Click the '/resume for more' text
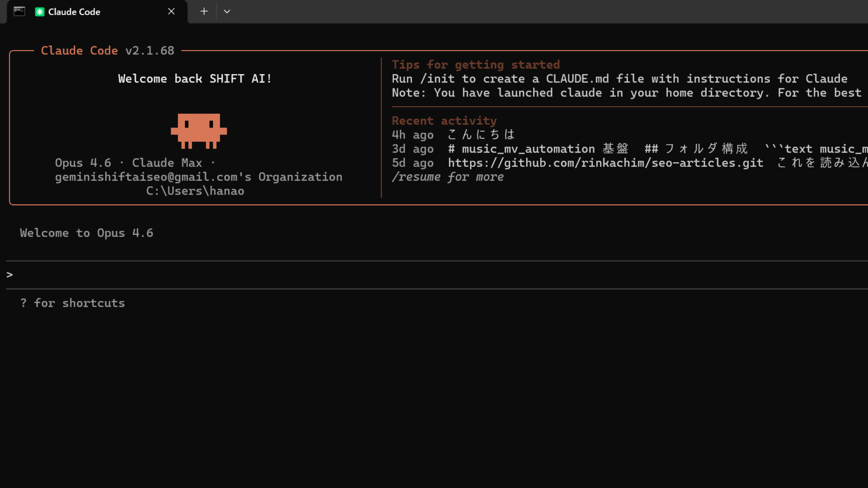Image resolution: width=868 pixels, height=488 pixels. click(448, 177)
